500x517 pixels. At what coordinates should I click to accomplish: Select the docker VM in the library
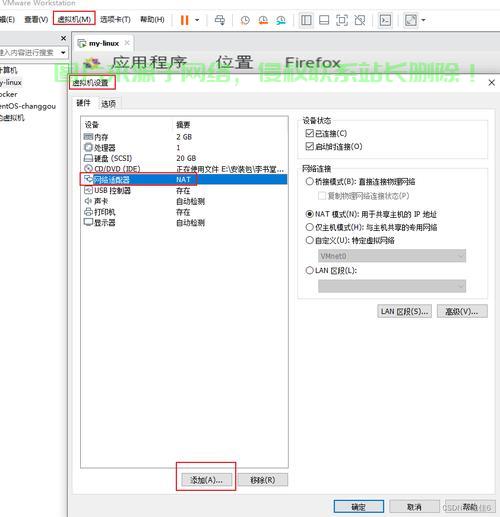pyautogui.click(x=9, y=94)
